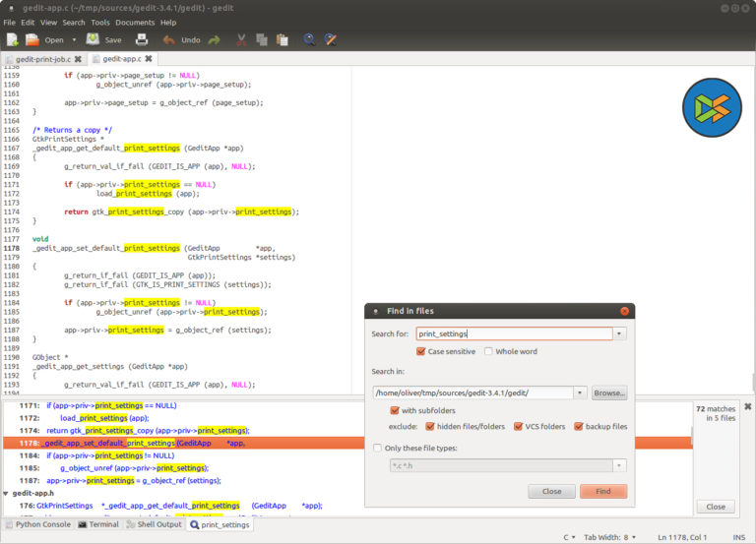Open the Tab Width dropdown in status bar

[611, 537]
